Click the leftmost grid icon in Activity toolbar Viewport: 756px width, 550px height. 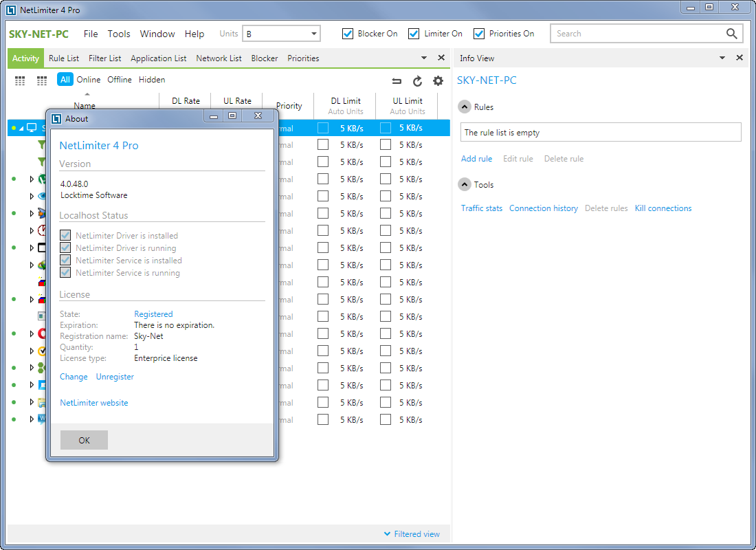coord(20,80)
